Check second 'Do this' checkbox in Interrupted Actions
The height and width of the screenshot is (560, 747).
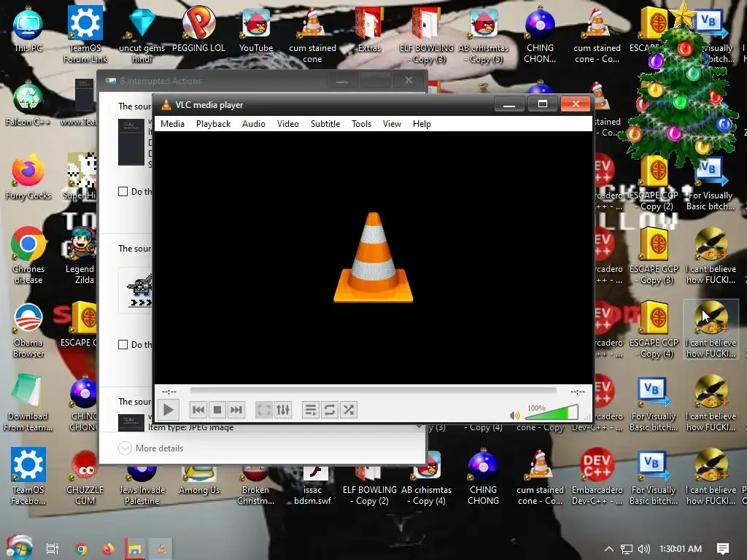tap(123, 344)
